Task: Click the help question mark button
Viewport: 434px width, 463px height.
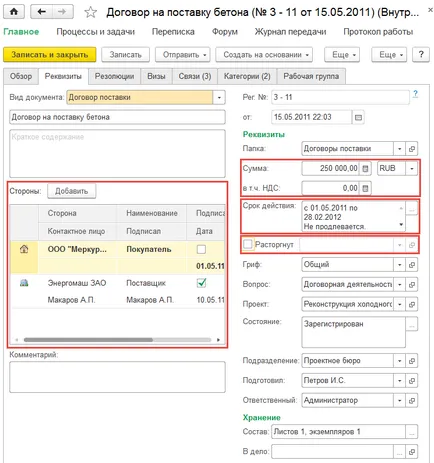Action: (x=421, y=54)
